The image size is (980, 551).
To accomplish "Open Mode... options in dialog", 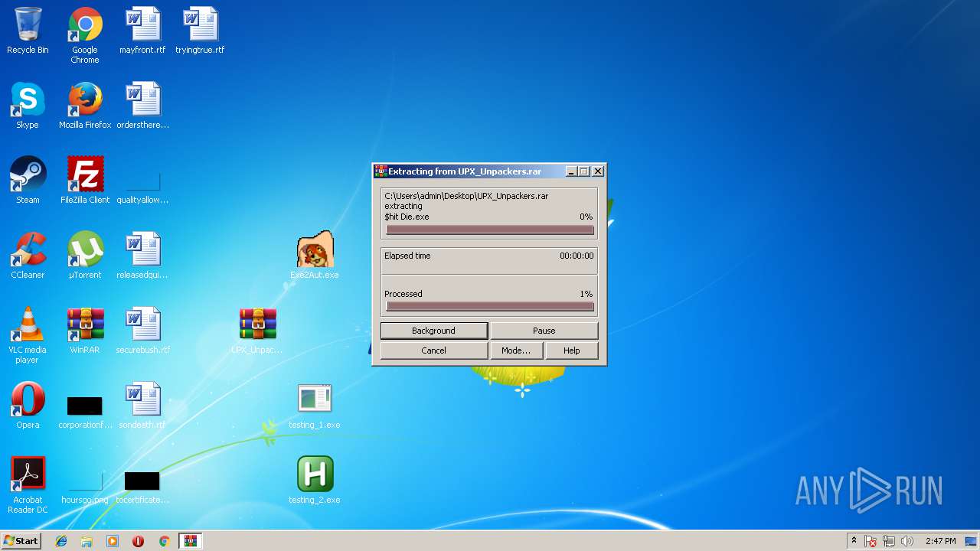I will [x=516, y=350].
